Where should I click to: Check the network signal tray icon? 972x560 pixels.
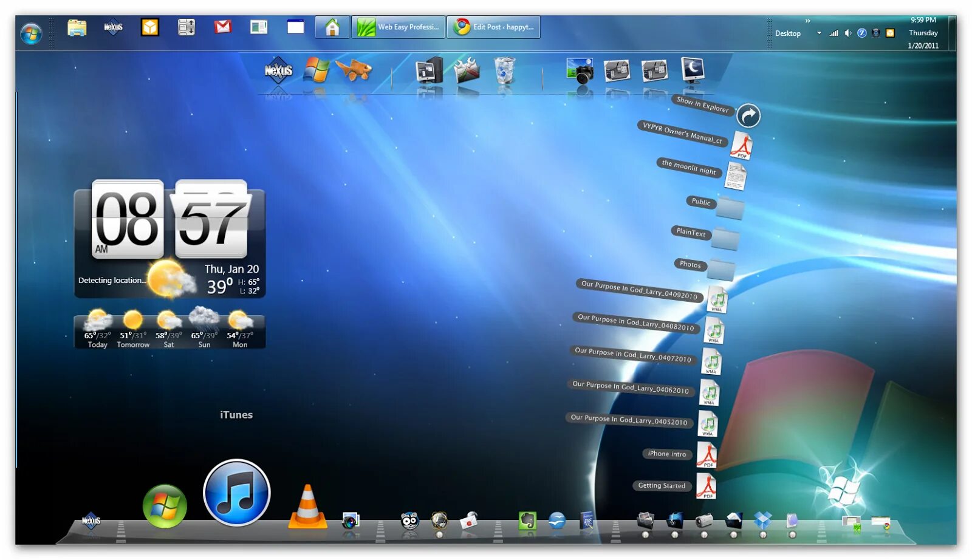[x=834, y=33]
